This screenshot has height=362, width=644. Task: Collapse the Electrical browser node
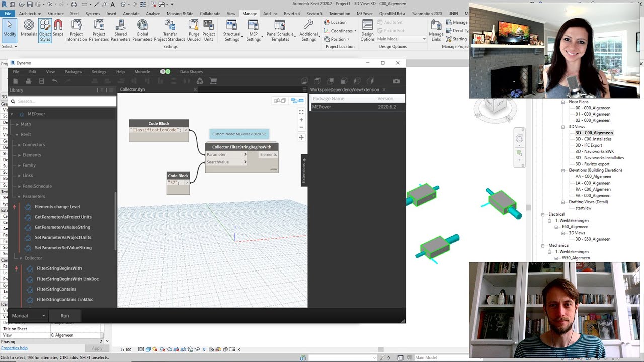click(543, 215)
